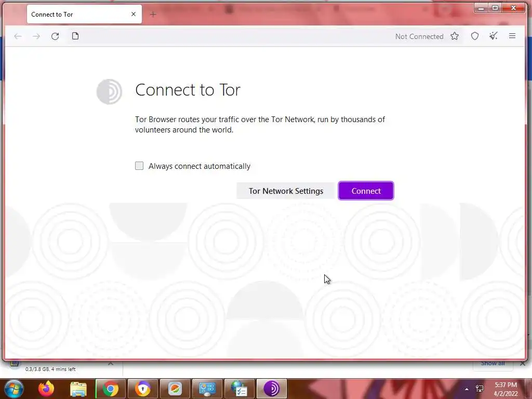532x399 pixels.
Task: Show hidden system tray icons
Action: tap(467, 389)
